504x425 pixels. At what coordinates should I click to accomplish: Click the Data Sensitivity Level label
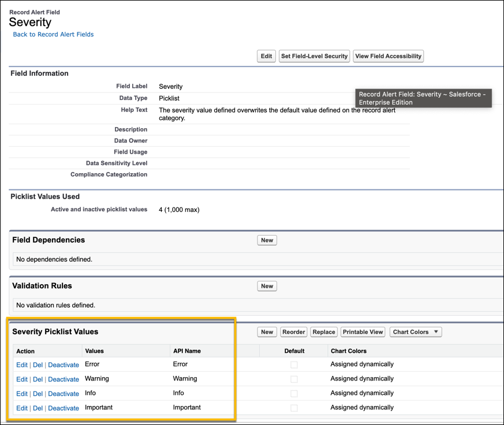[x=117, y=163]
